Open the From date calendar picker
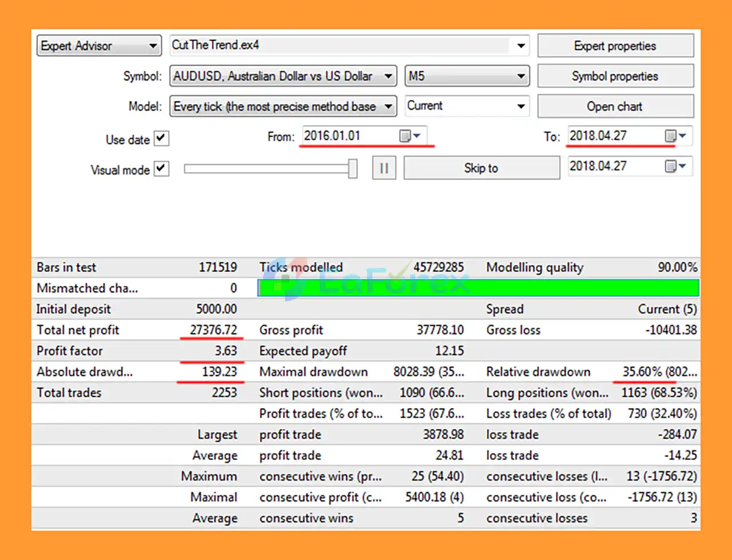The height and width of the screenshot is (560, 732). point(416,135)
